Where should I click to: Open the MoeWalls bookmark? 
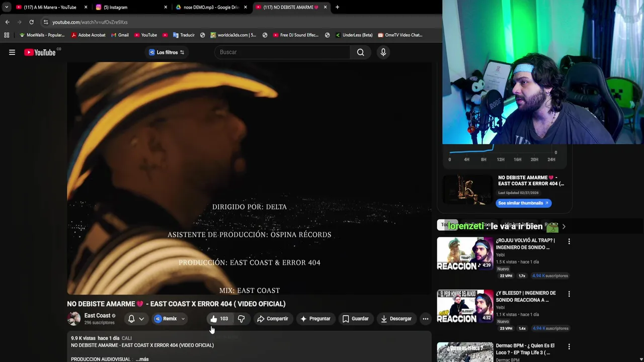point(42,35)
